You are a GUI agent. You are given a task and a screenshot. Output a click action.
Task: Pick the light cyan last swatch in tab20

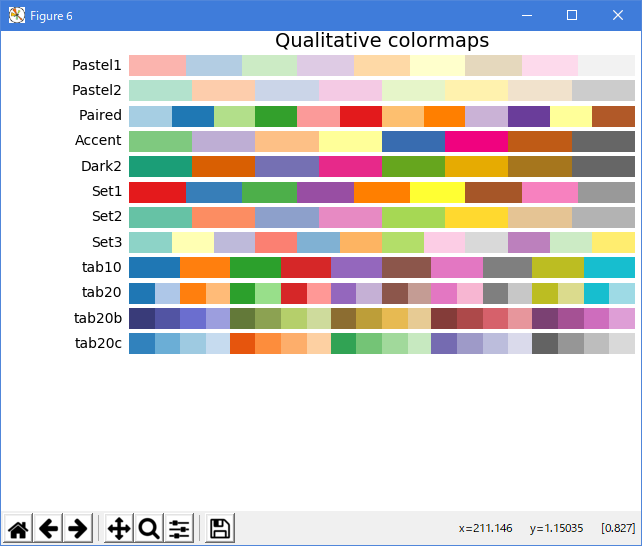coord(622,293)
